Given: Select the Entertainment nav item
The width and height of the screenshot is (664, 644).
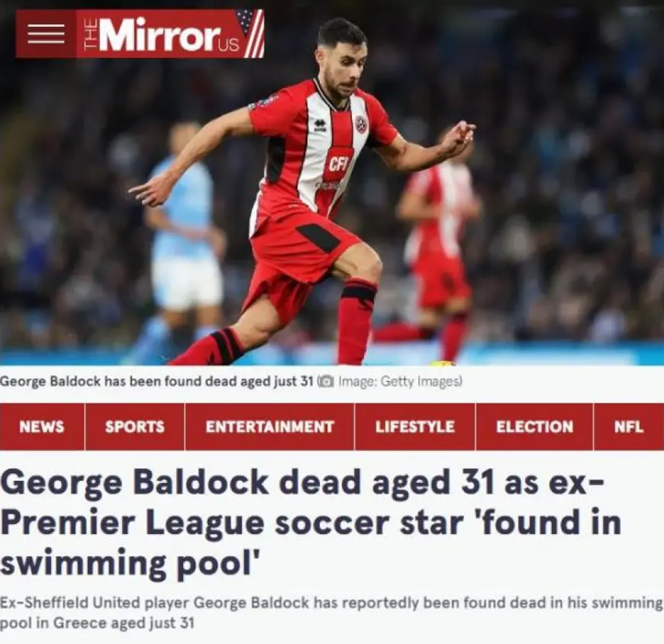Looking at the screenshot, I should [x=269, y=427].
